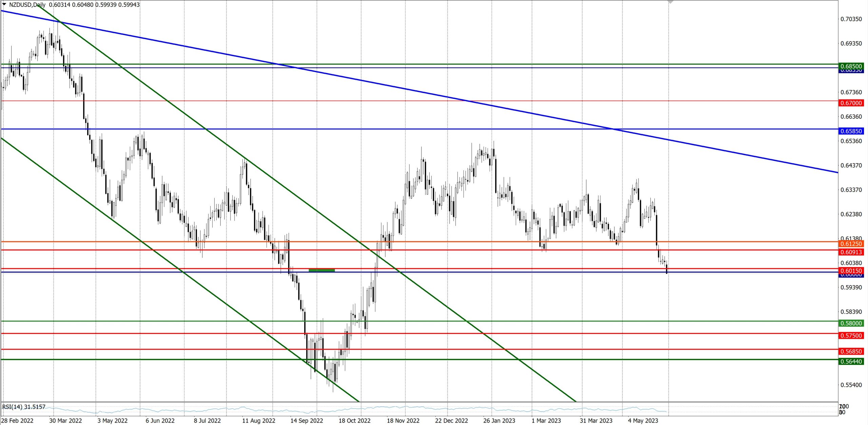Select the red 0.60913 level label

(x=851, y=252)
